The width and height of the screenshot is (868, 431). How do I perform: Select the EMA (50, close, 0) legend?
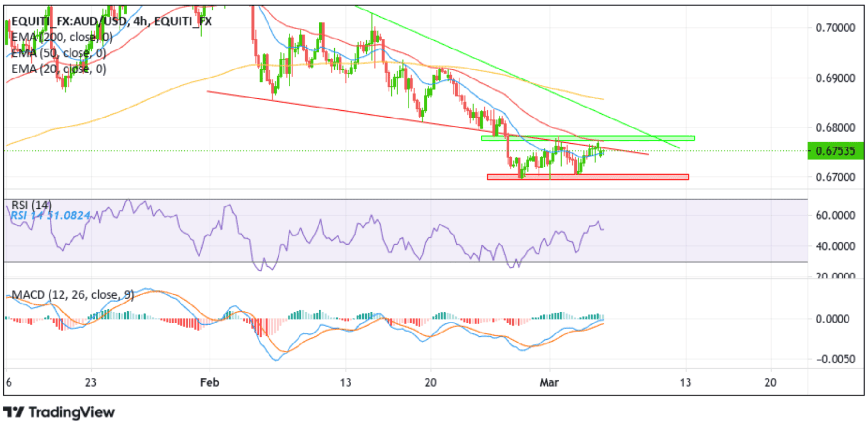pyautogui.click(x=59, y=53)
